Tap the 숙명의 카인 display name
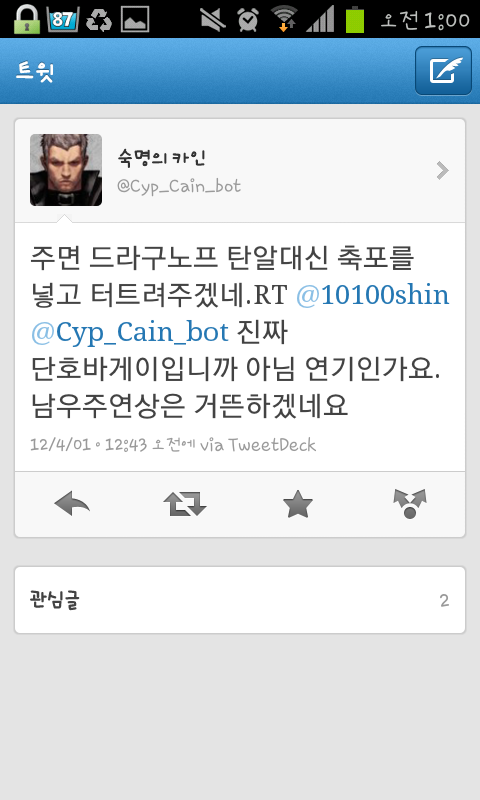480x800 pixels. click(161, 158)
